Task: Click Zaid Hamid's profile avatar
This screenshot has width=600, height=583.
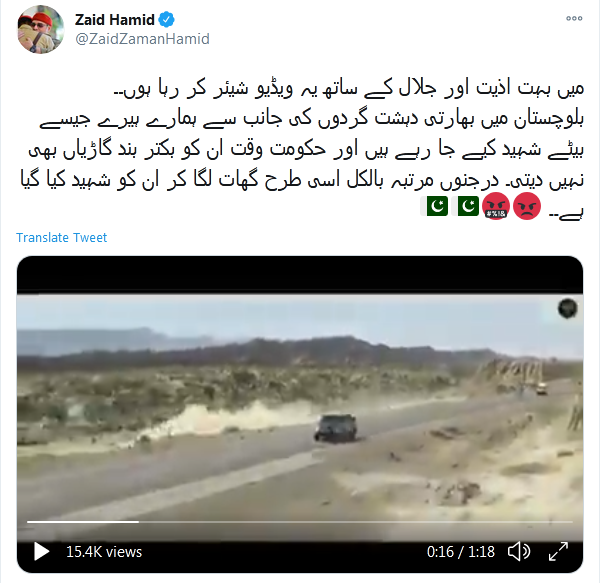Action: 41,29
